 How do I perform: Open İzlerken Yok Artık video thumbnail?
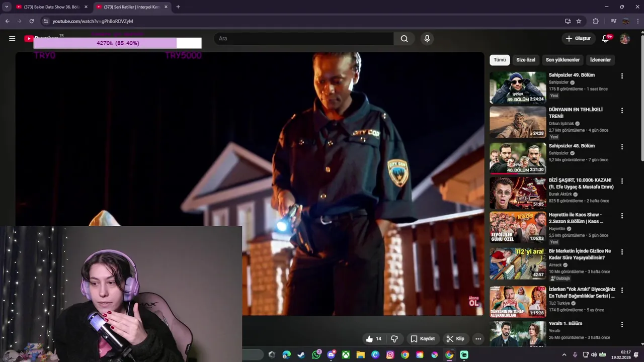[x=518, y=302]
